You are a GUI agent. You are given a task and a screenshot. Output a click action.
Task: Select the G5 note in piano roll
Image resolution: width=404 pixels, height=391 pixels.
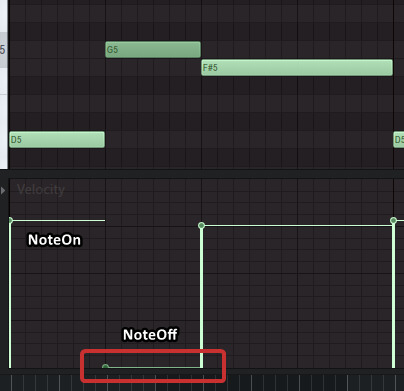[x=153, y=50]
